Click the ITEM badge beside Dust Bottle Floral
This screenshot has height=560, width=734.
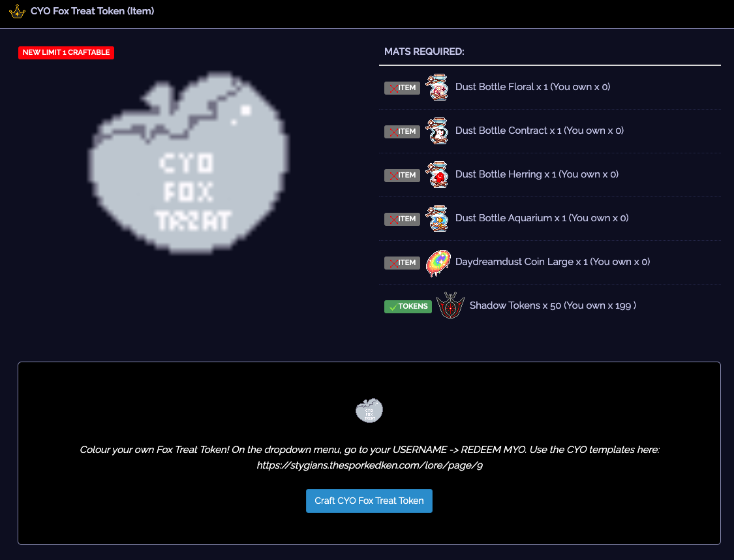(x=402, y=88)
